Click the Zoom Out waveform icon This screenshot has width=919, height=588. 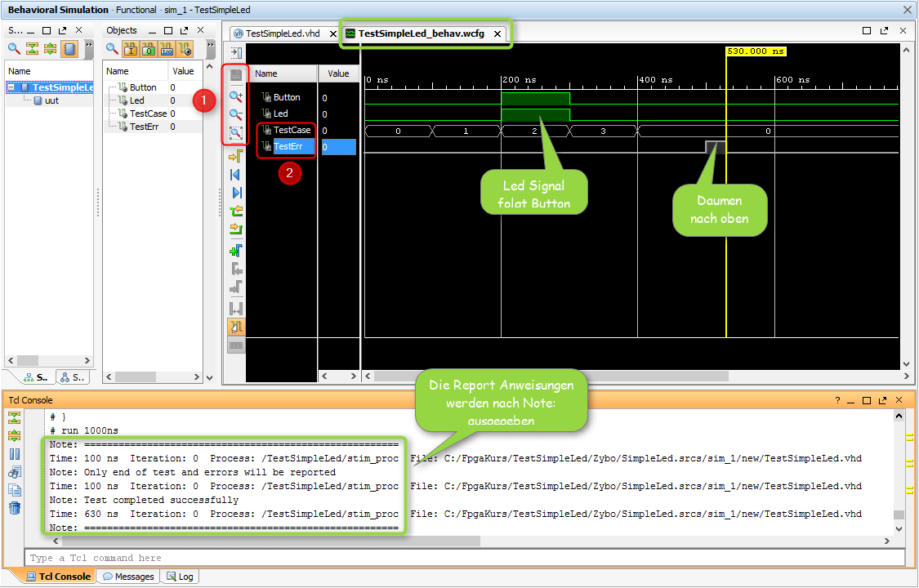coord(236,114)
